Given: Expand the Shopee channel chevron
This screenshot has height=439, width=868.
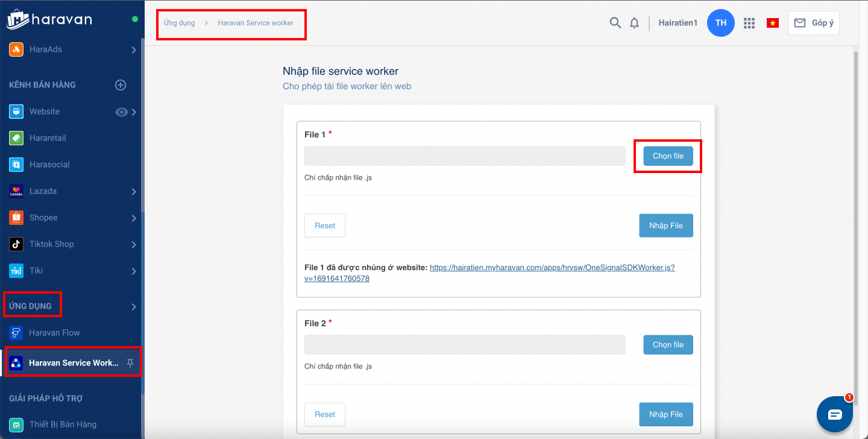Looking at the screenshot, I should point(134,218).
